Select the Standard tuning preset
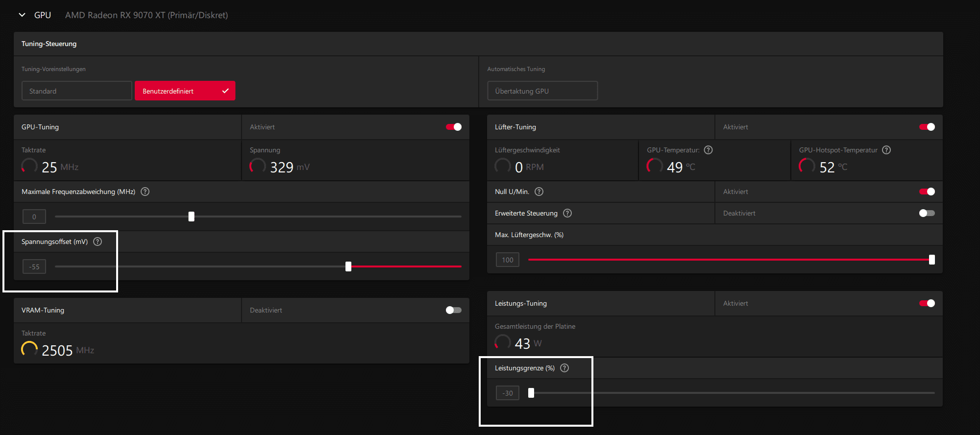Screen dimensions: 980x435 pos(77,91)
